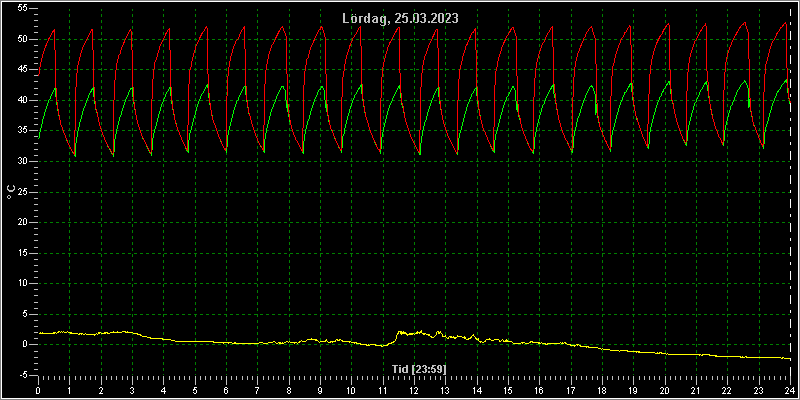Select hour 15 on the time axis
The height and width of the screenshot is (400, 800).
(508, 390)
